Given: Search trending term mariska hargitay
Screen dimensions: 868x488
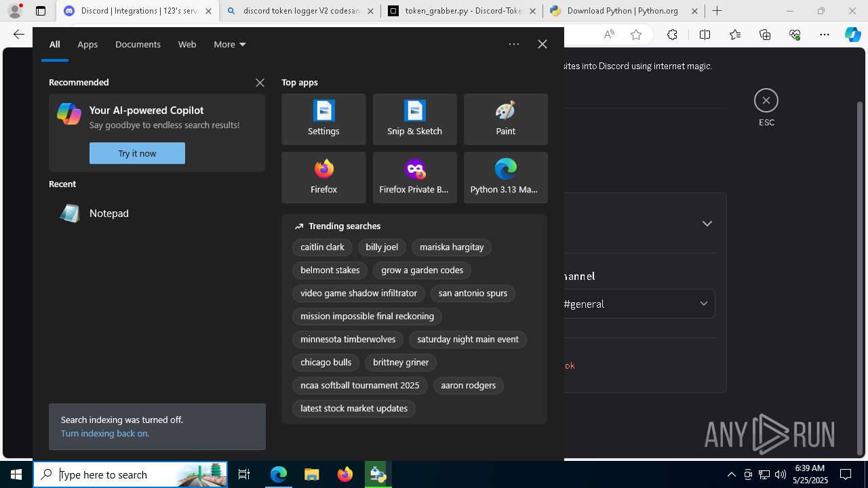Looking at the screenshot, I should point(452,247).
